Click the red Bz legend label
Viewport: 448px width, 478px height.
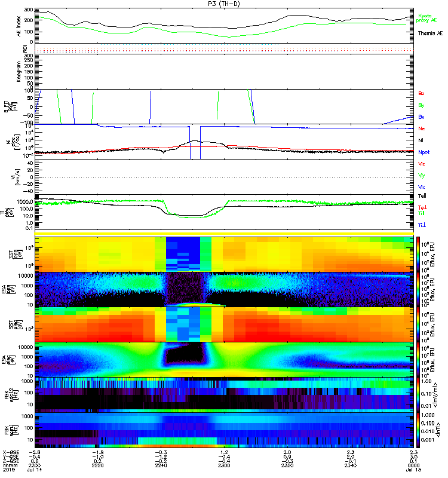[x=421, y=93]
